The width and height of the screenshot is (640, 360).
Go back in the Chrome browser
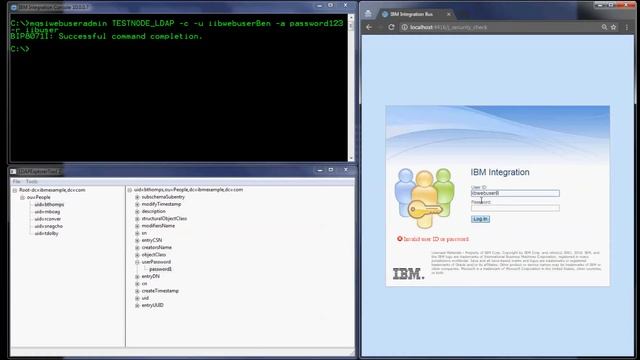[x=369, y=27]
